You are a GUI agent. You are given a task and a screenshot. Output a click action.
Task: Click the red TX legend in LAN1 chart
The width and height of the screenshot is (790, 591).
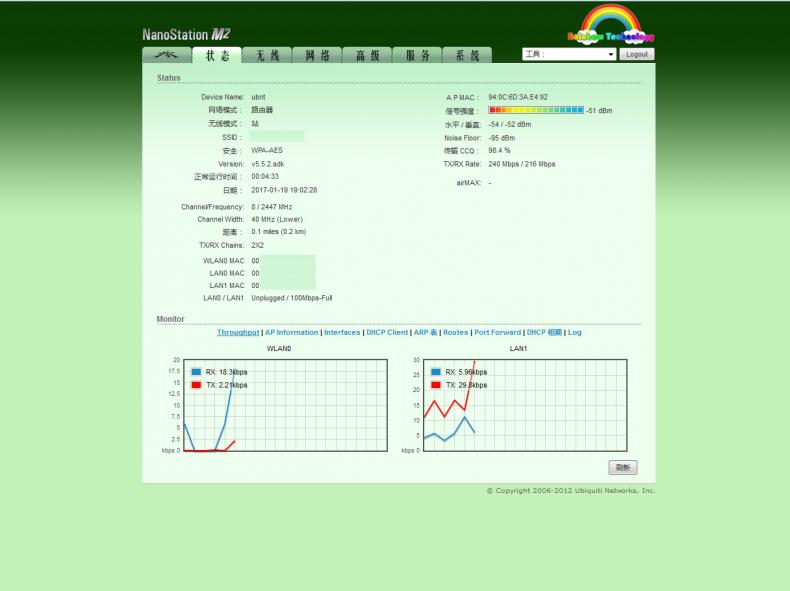436,385
